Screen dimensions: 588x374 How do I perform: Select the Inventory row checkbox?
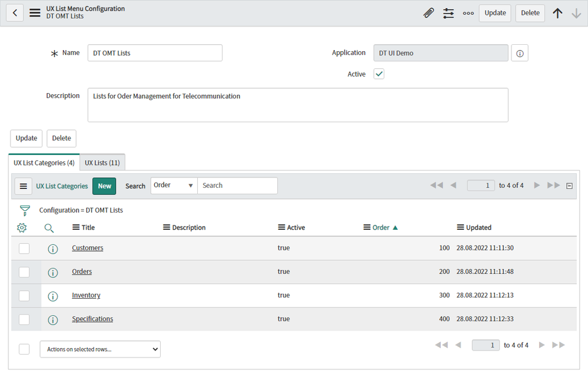(x=24, y=296)
